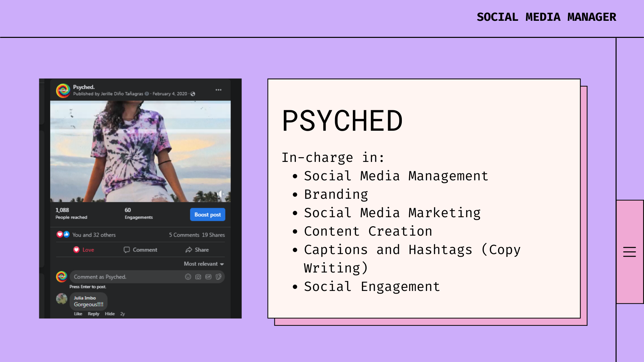
Task: Click the Psyched page profile logo
Action: tap(63, 90)
